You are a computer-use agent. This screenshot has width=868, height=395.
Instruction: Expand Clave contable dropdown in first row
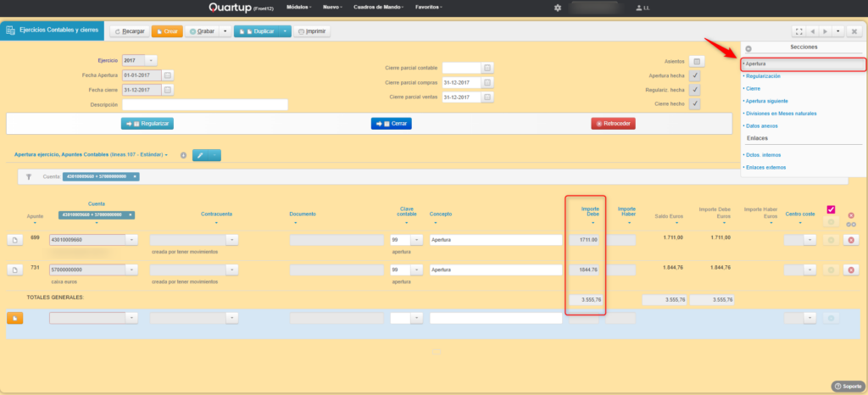(x=418, y=241)
